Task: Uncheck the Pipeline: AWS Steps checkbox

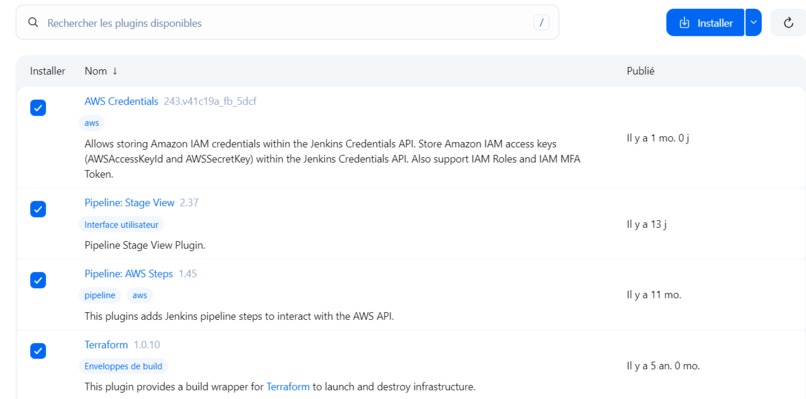Action: click(38, 280)
